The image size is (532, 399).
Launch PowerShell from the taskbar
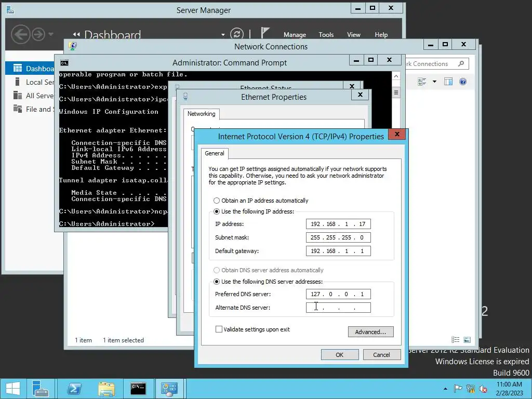(74, 389)
